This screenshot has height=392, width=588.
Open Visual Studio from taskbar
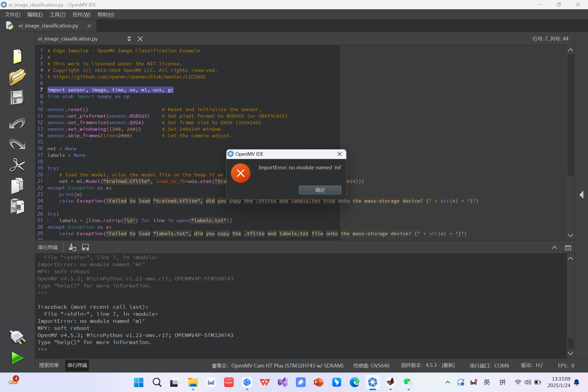coord(283,382)
